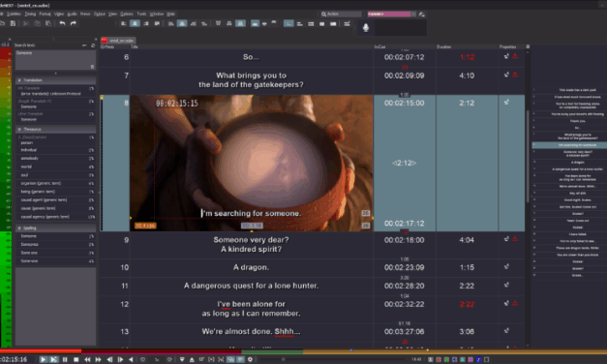Open the Timing menu
Viewport: 607px width, 364px height.
point(30,14)
